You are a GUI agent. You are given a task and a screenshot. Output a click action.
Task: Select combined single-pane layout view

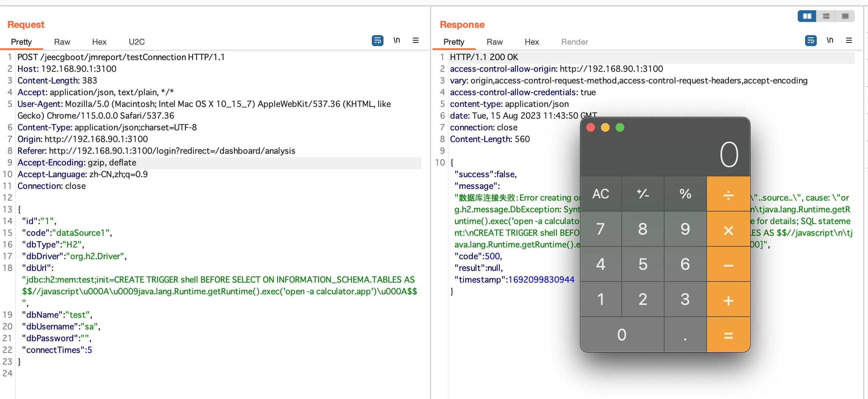click(x=845, y=16)
